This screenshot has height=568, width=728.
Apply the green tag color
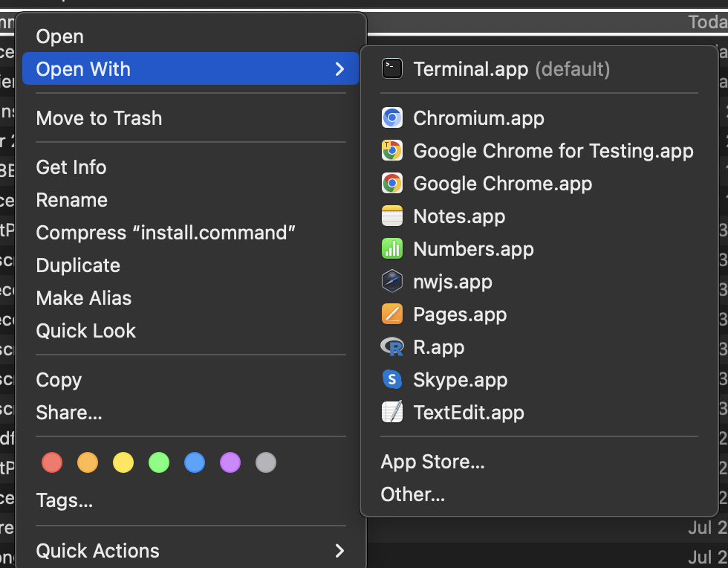click(x=159, y=462)
